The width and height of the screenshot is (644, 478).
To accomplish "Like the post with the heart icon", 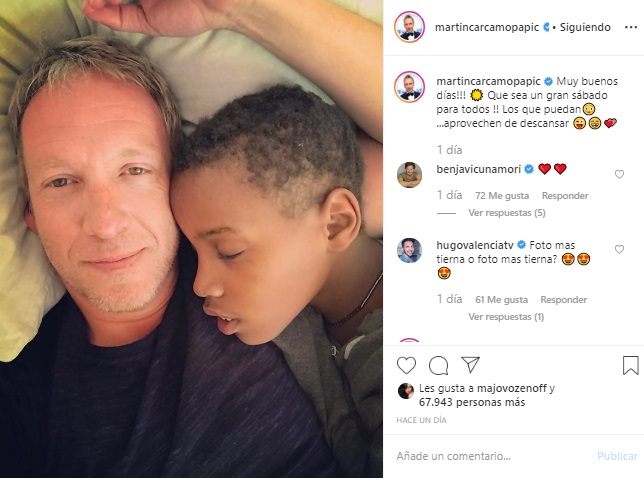I will click(406, 365).
